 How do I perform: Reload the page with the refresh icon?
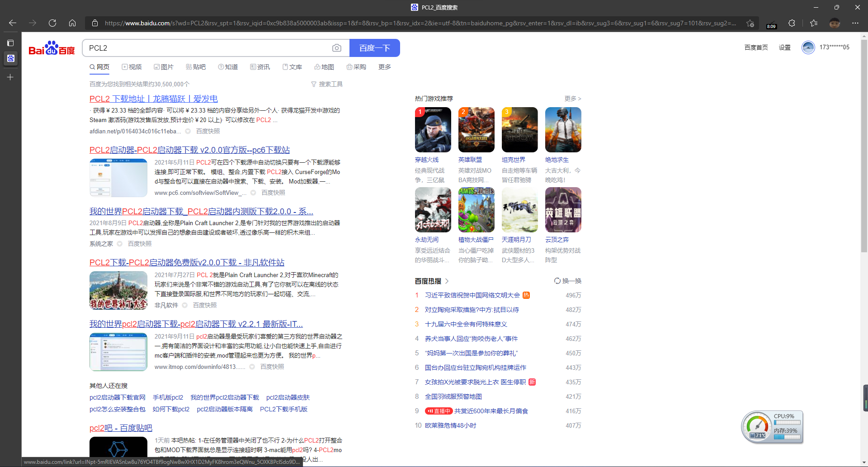[52, 23]
